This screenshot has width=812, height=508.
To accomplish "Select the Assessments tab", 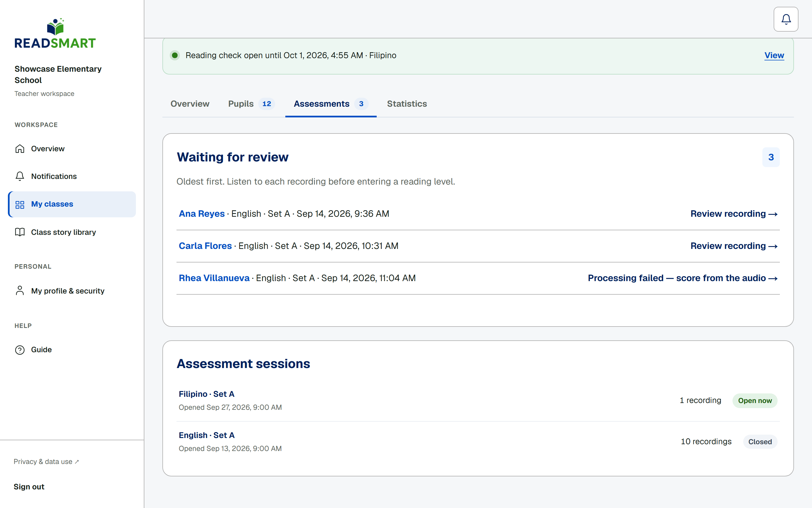I will [x=331, y=104].
